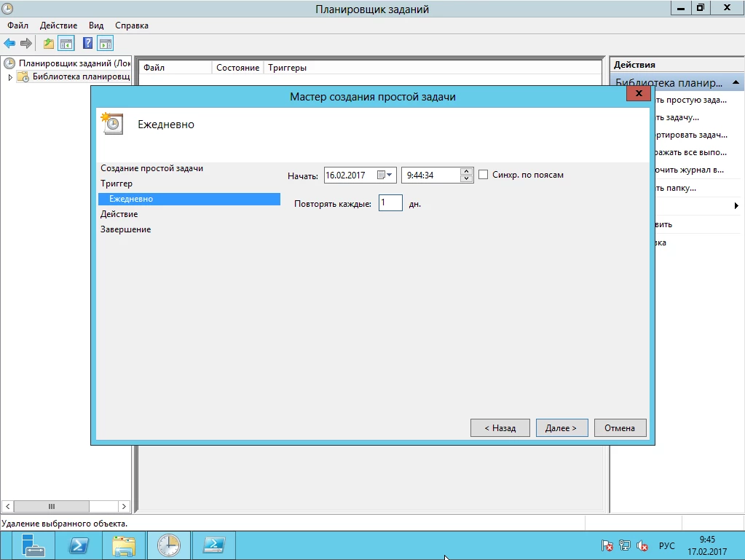Increase the start time with up arrow
Image resolution: width=745 pixels, height=560 pixels.
pyautogui.click(x=466, y=171)
